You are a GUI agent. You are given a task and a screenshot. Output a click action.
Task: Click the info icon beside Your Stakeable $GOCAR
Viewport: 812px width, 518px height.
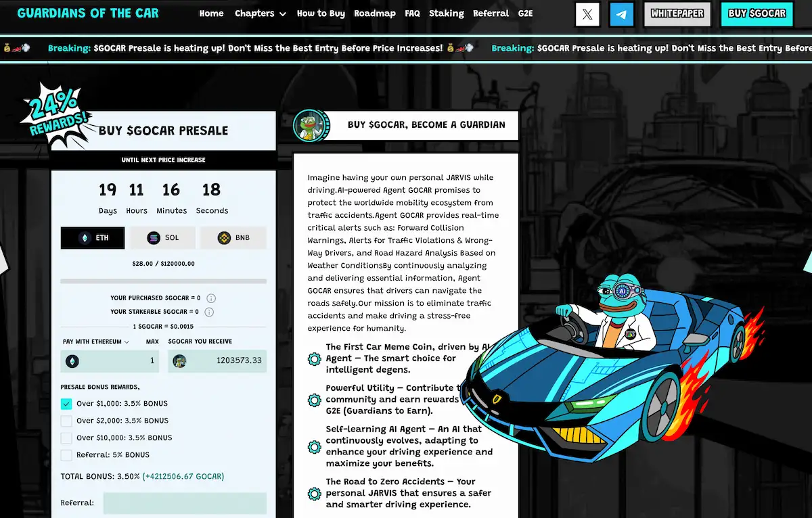click(209, 312)
